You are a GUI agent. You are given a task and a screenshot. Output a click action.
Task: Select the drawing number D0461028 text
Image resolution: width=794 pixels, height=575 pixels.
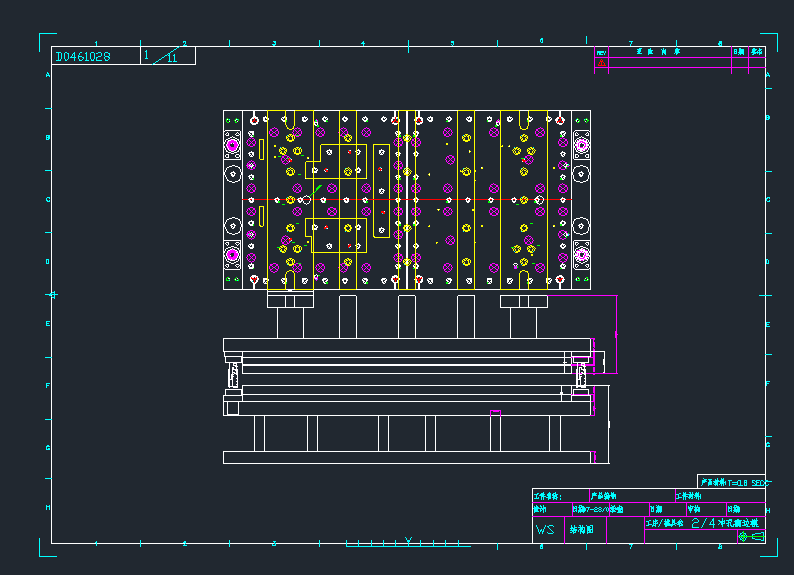click(83, 57)
